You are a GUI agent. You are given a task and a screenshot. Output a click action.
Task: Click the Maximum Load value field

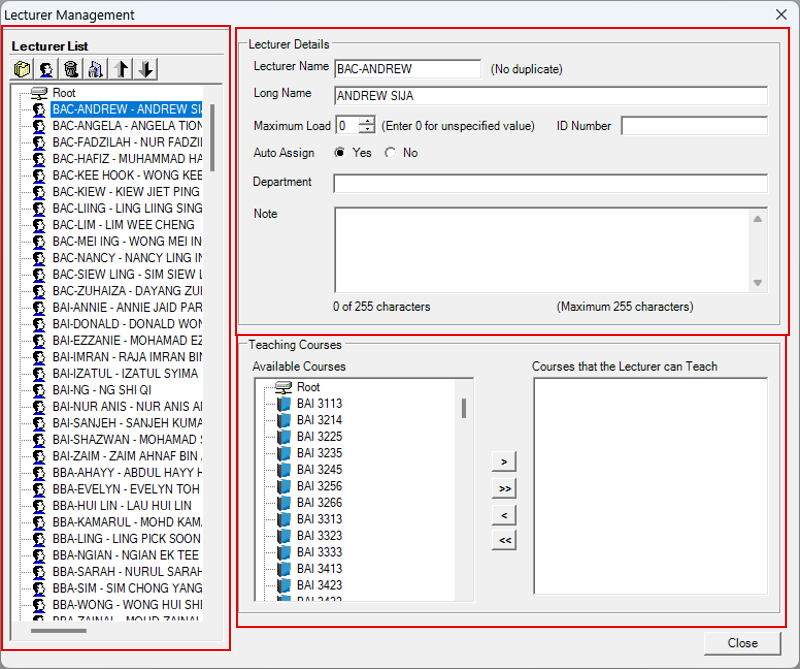[x=347, y=126]
